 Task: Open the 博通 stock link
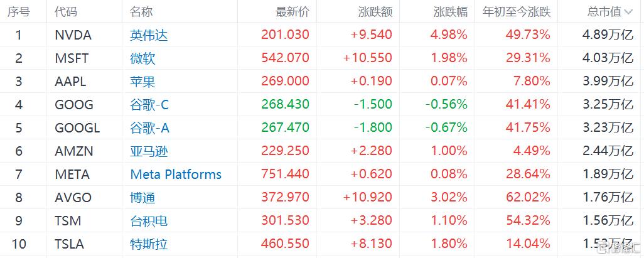click(142, 198)
